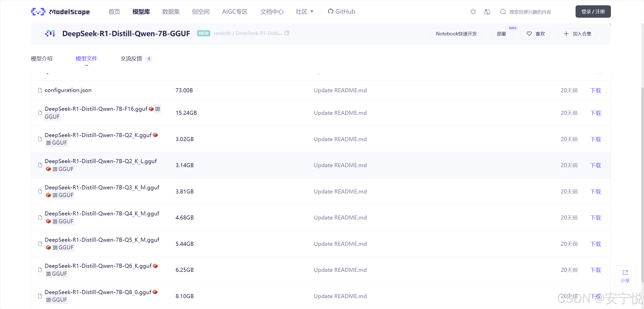Toggle the light/dark theme sun icon
The width and height of the screenshot is (644, 309).
(473, 12)
